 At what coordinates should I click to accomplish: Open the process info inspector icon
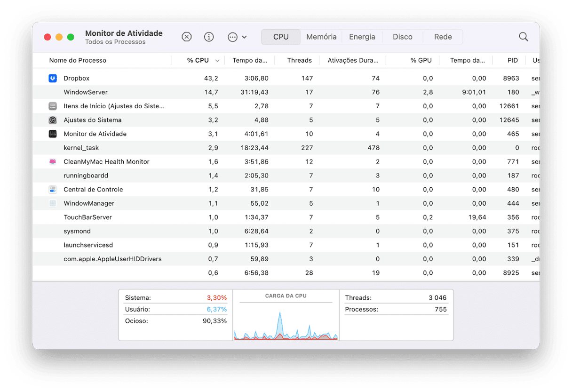(x=209, y=37)
